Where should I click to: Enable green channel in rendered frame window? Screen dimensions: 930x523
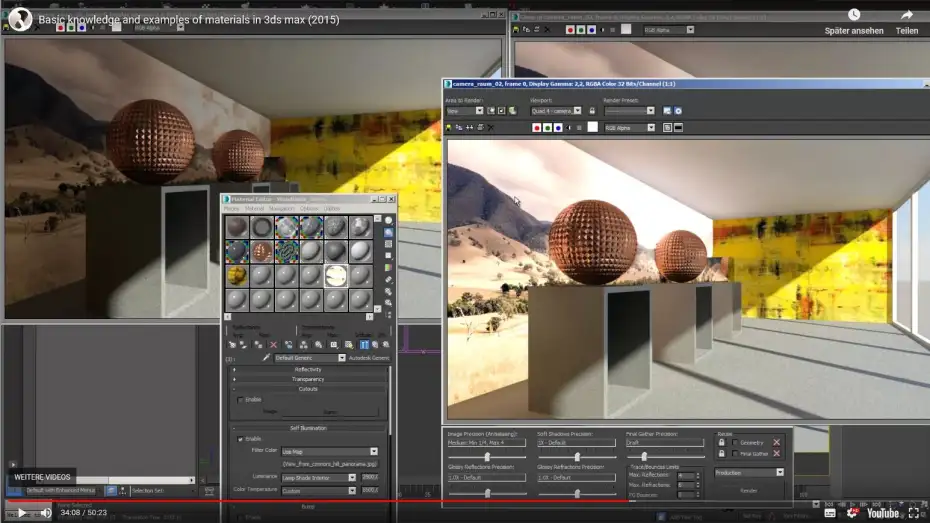[547, 127]
